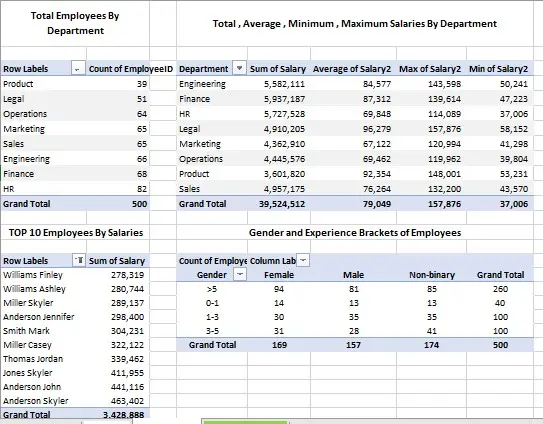Select the 'Williams Finley' row label
Image resolution: width=543 pixels, height=424 pixels.
click(33, 275)
